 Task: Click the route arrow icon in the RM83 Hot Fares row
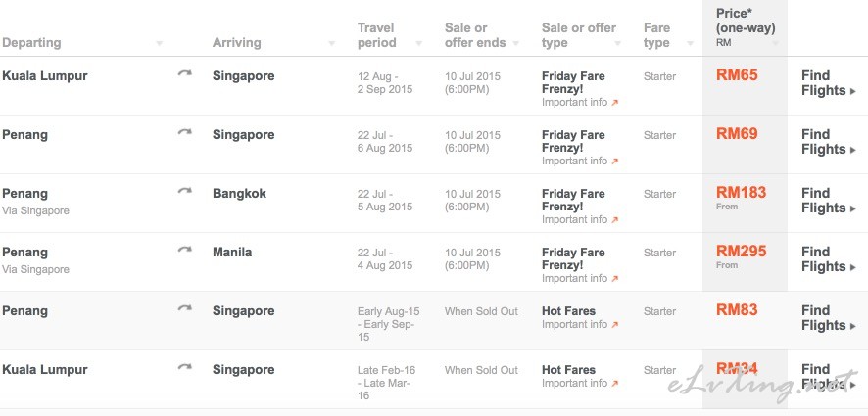pos(185,307)
